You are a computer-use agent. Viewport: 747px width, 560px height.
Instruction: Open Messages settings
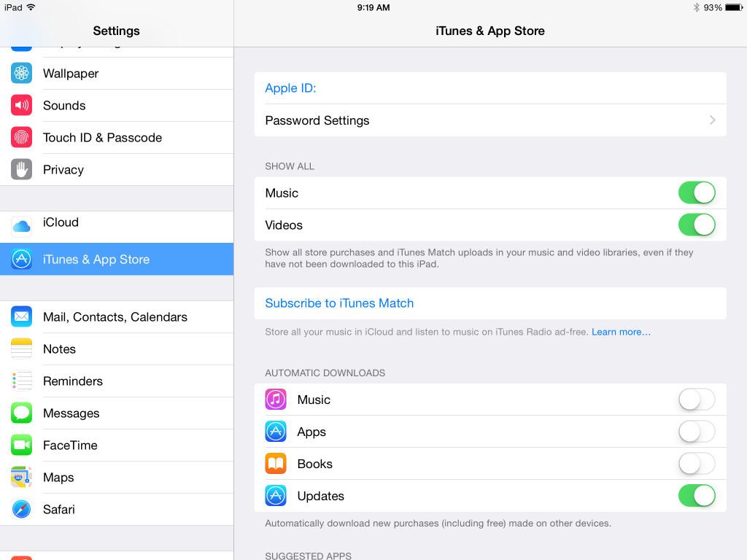tap(117, 413)
